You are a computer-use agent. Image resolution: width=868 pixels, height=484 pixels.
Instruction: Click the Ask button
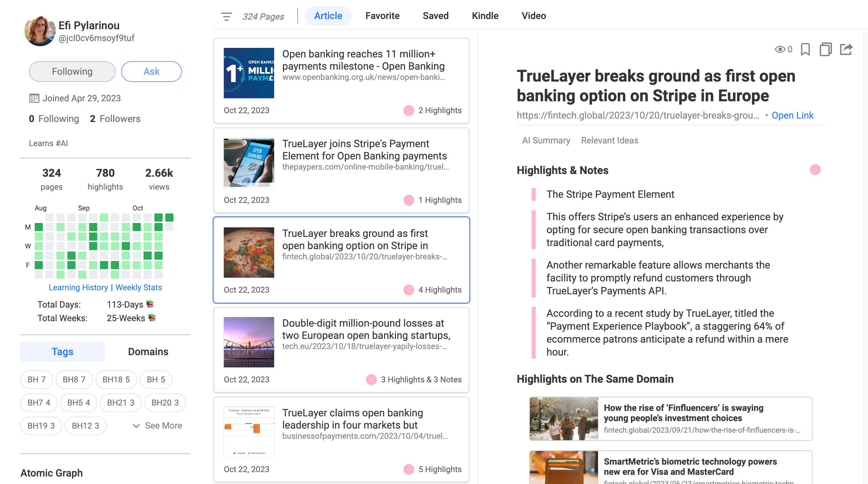pyautogui.click(x=151, y=71)
